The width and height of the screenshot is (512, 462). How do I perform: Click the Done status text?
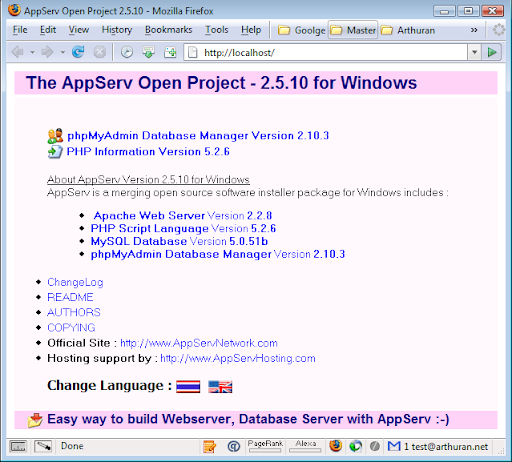72,446
